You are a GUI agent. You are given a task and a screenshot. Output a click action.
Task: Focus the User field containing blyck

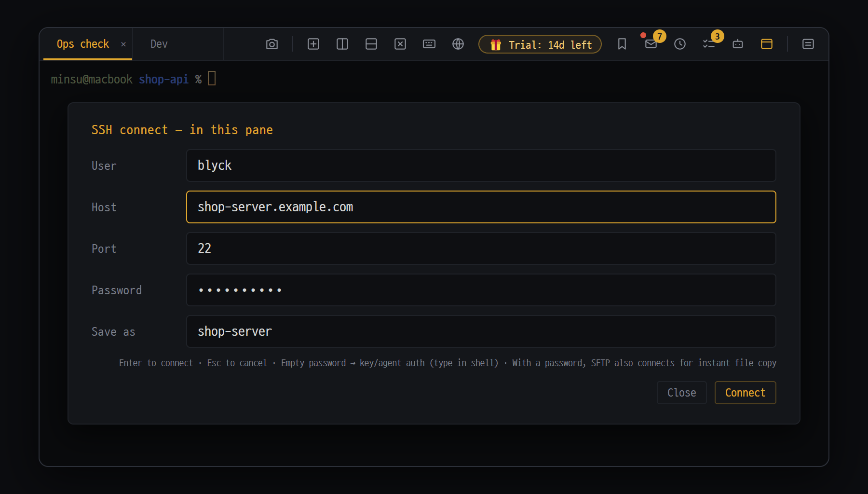point(481,165)
